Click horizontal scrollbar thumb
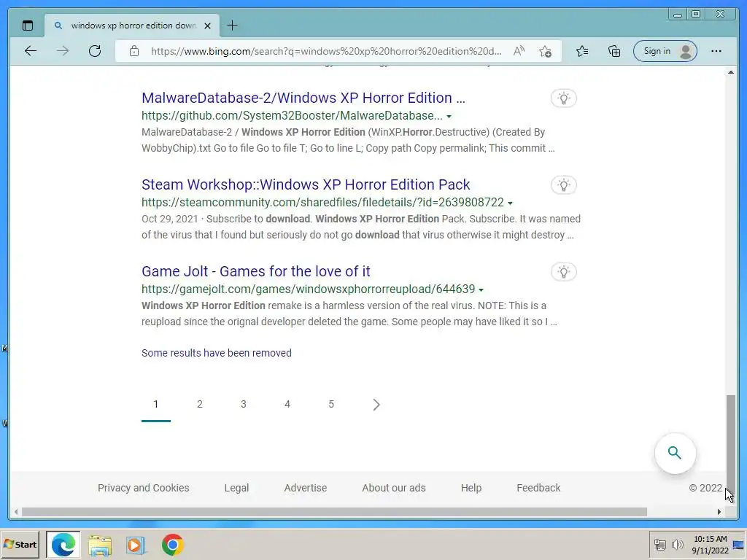 pos(334,512)
